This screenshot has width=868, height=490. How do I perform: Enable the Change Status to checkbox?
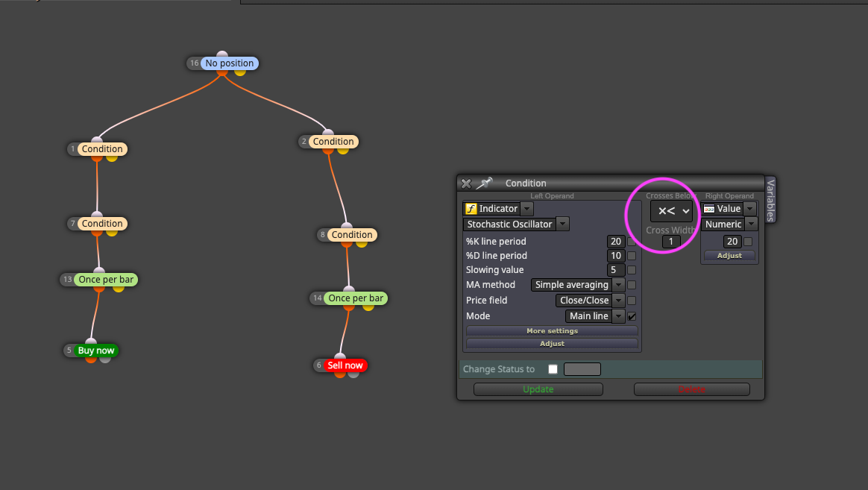[553, 369]
